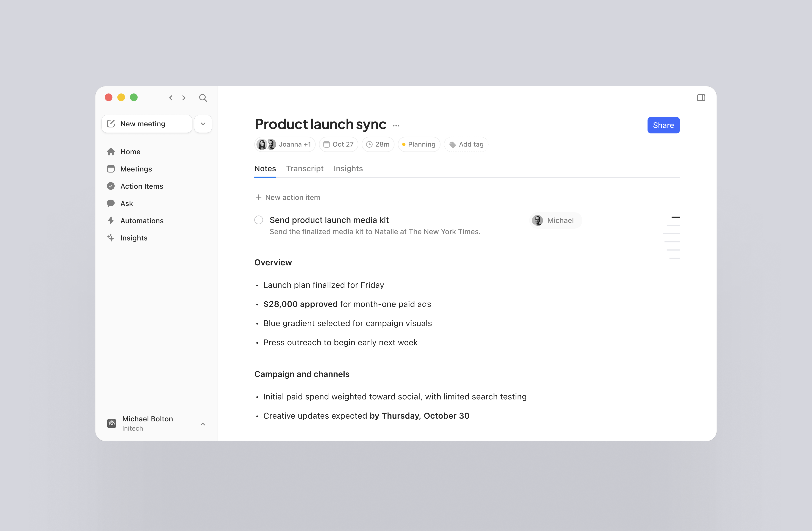Screen dimensions: 812x531
Task: Go back with the left arrow
Action: click(x=171, y=98)
